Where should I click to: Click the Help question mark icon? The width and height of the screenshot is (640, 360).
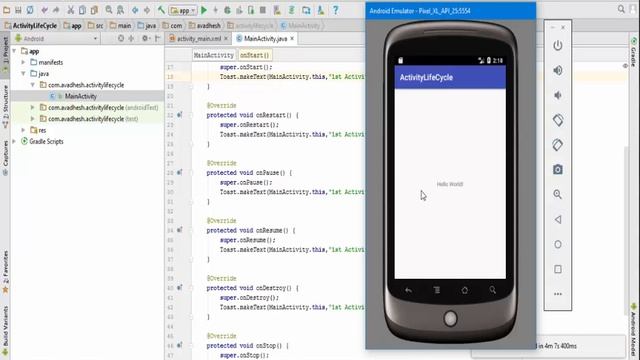tap(336, 10)
